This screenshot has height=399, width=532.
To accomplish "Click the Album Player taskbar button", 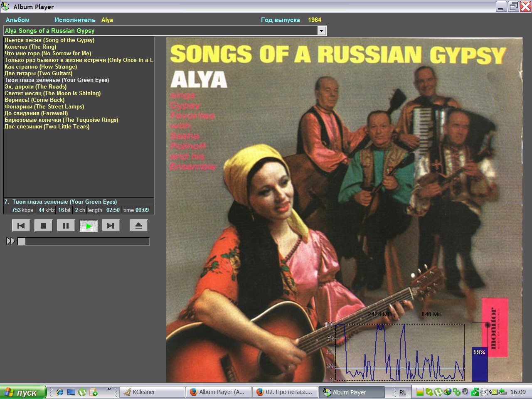I will pos(352,392).
